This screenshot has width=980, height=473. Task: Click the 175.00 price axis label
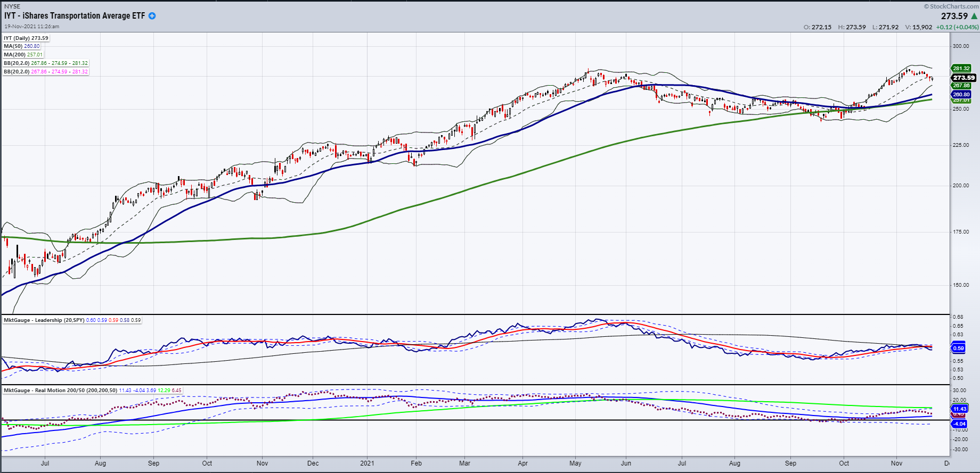[961, 232]
